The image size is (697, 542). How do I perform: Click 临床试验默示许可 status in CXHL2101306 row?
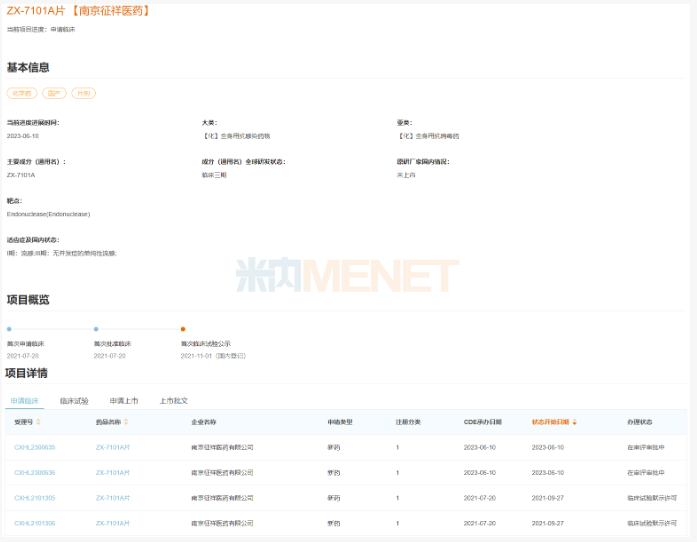(x=652, y=523)
